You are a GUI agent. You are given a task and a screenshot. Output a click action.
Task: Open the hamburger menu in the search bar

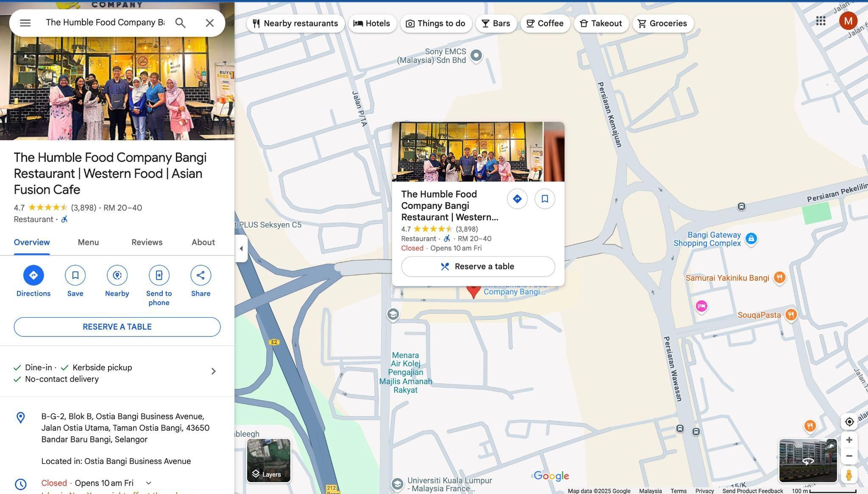(x=25, y=23)
